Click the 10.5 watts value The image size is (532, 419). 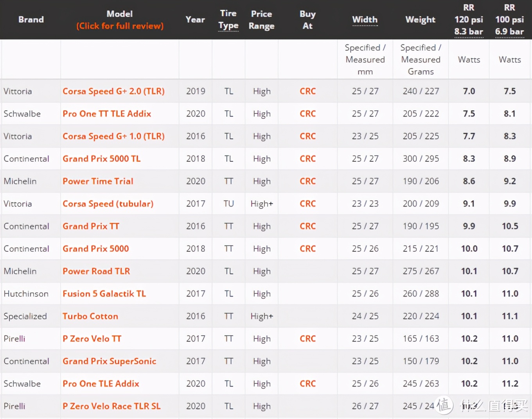(510, 226)
